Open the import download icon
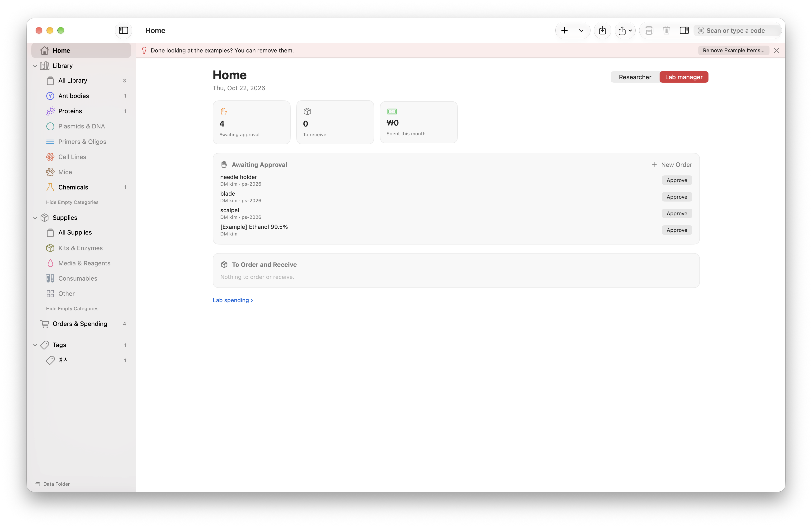This screenshot has width=812, height=527. click(602, 30)
